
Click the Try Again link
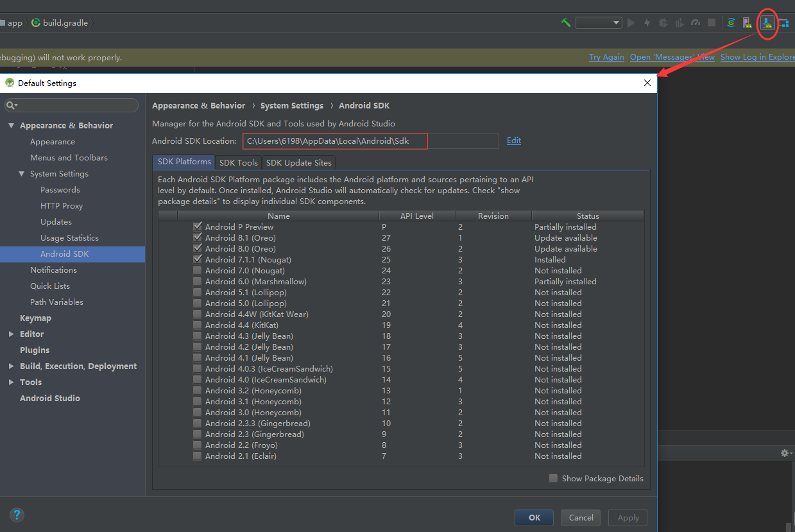click(x=606, y=57)
